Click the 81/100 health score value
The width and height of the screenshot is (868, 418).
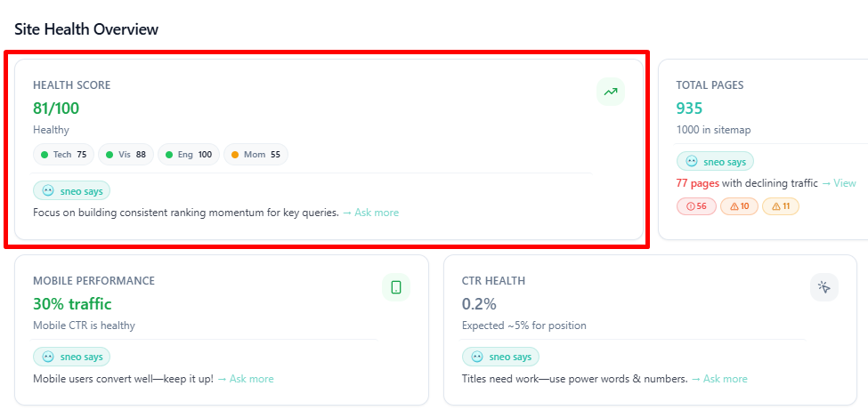coord(56,109)
